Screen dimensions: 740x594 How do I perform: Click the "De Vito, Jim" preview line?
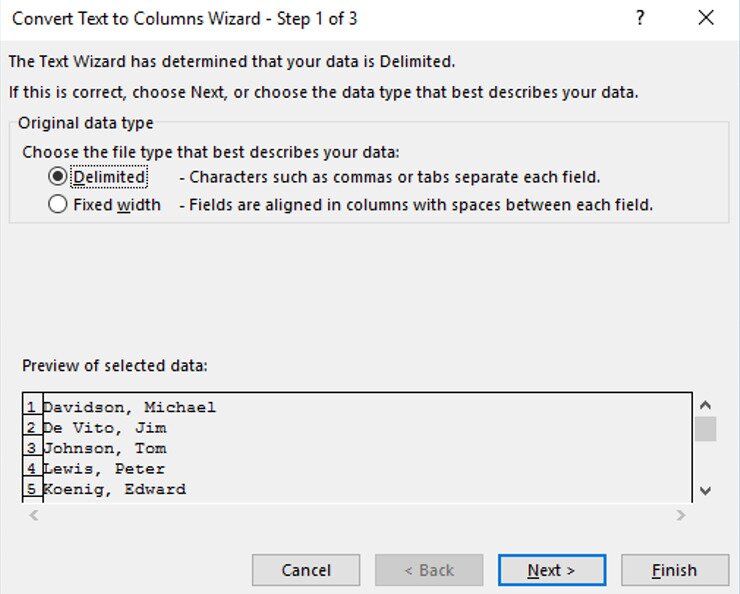(105, 428)
